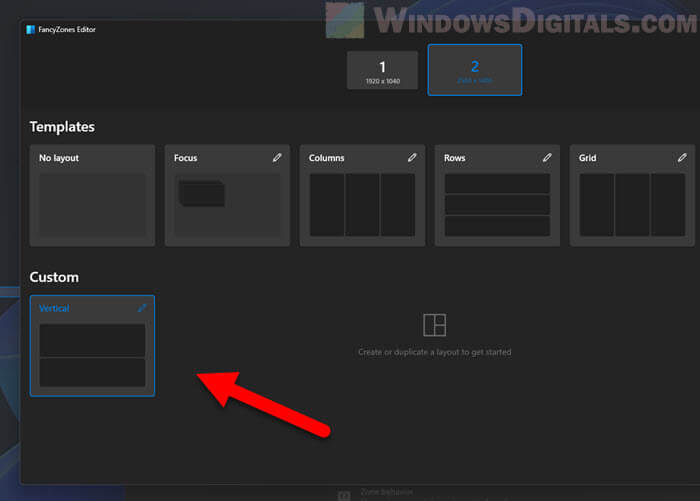Image resolution: width=700 pixels, height=501 pixels.
Task: Click the layout placeholder icon in Custom area
Action: point(434,325)
